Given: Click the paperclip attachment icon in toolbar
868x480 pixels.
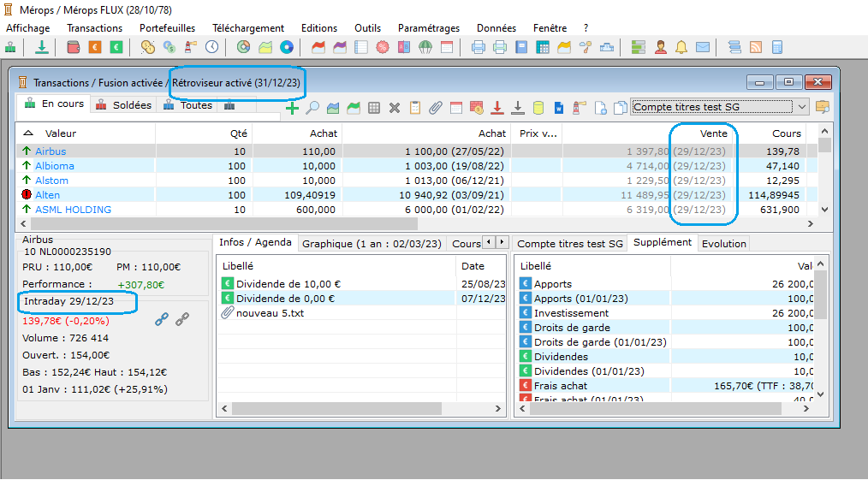Looking at the screenshot, I should tap(436, 108).
